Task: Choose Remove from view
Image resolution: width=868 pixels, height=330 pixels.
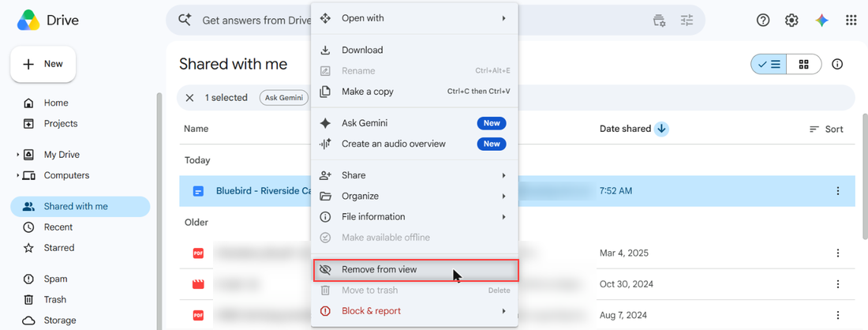Action: [414, 270]
